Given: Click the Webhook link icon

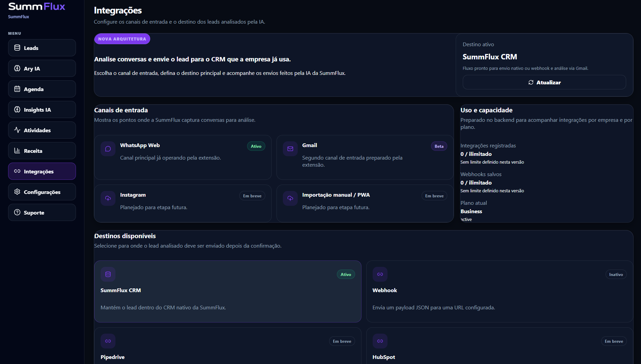Looking at the screenshot, I should (380, 274).
